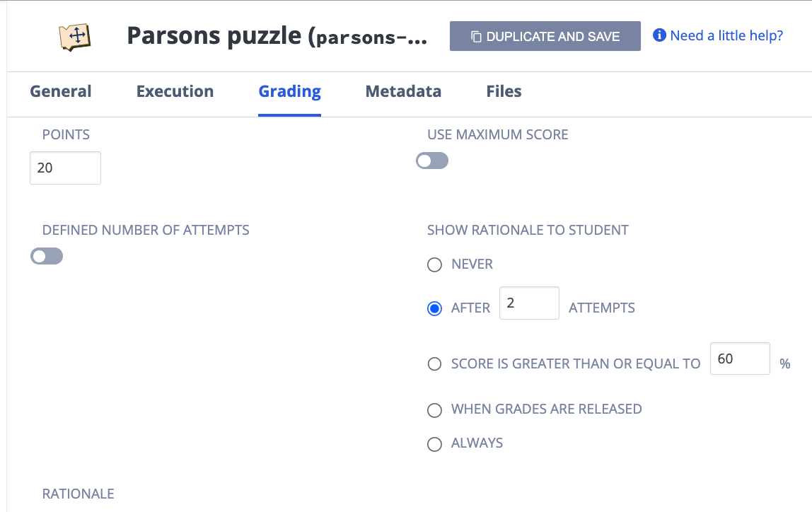Select the Always radio button
Screen dimensions: 812x512
coord(434,444)
